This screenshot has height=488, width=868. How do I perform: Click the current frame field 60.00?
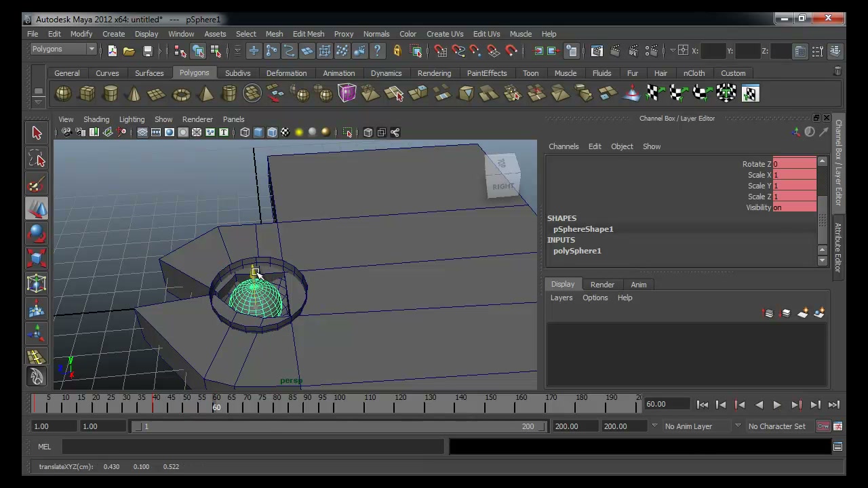666,404
